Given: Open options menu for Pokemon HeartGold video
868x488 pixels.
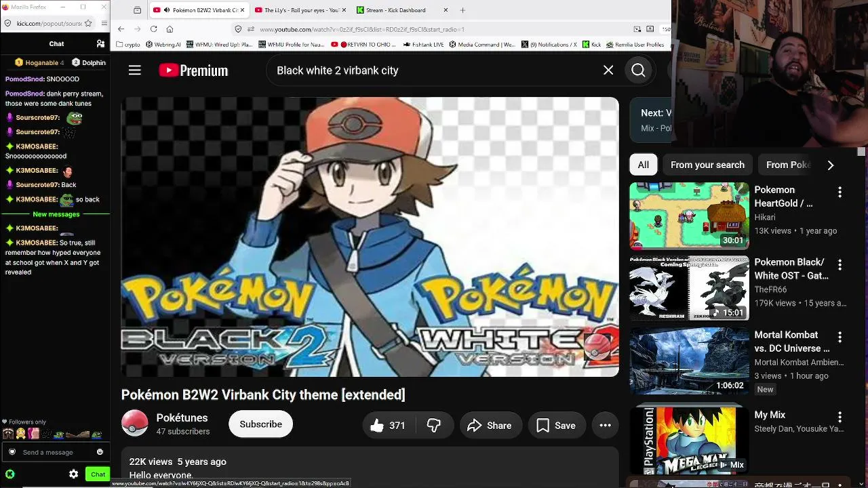Looking at the screenshot, I should coord(840,192).
